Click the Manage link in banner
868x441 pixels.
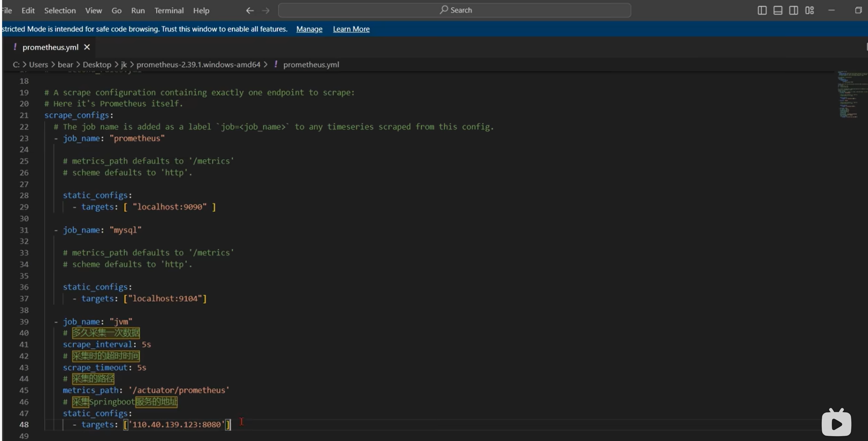click(309, 29)
